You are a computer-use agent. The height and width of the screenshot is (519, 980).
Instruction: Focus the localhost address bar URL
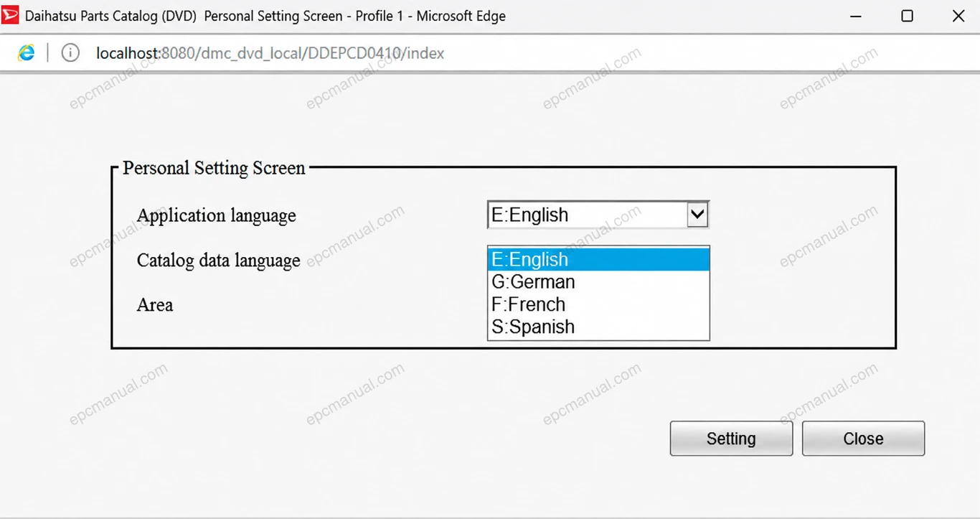pyautogui.click(x=270, y=53)
